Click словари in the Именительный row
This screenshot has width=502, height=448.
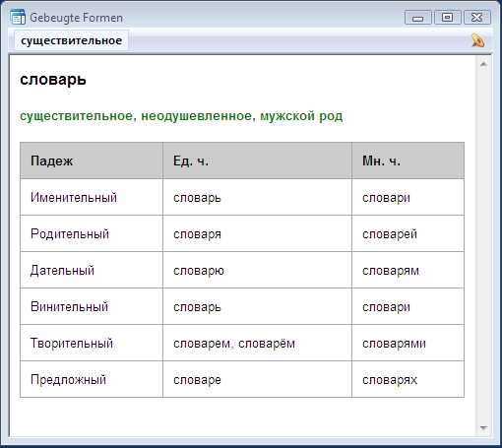pos(386,198)
